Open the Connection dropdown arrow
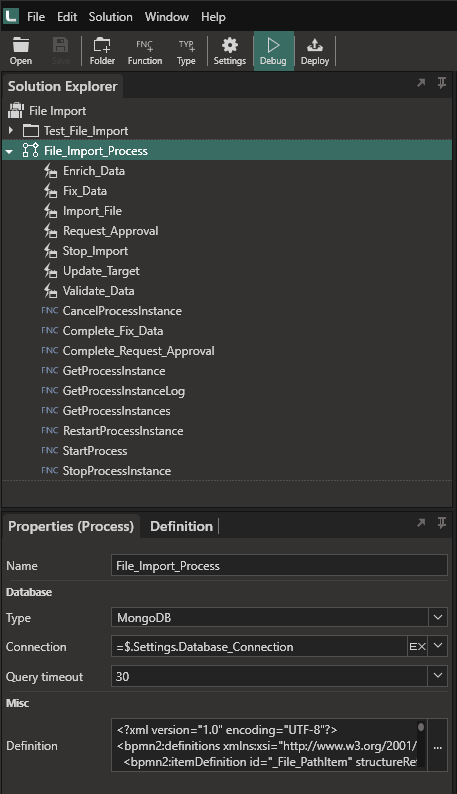The width and height of the screenshot is (457, 794). point(438,647)
